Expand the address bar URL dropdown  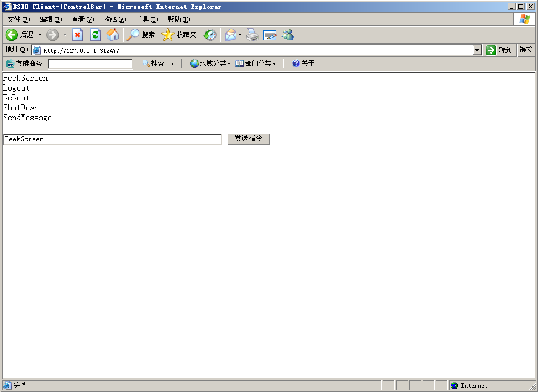[477, 50]
